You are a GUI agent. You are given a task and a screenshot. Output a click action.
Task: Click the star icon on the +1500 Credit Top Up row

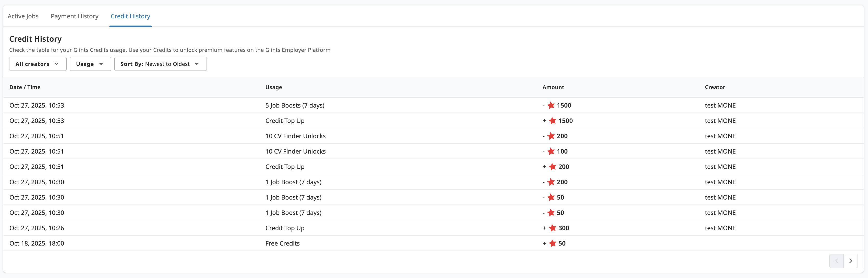552,121
